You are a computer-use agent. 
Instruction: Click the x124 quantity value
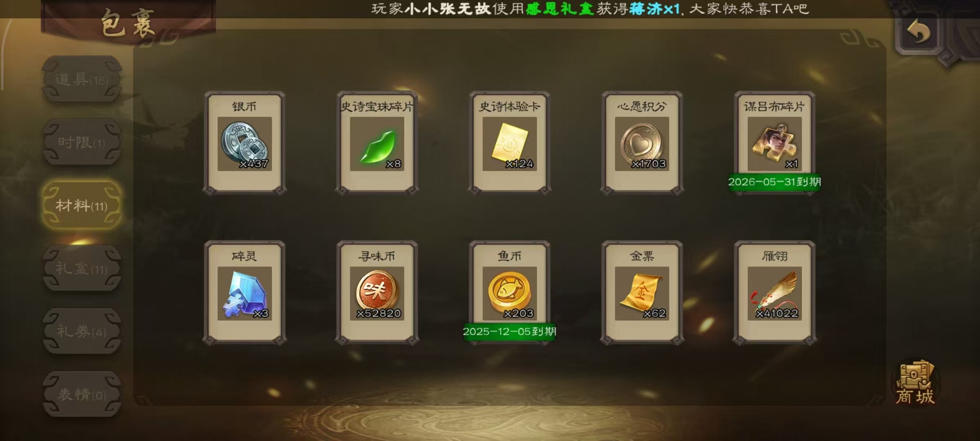520,164
